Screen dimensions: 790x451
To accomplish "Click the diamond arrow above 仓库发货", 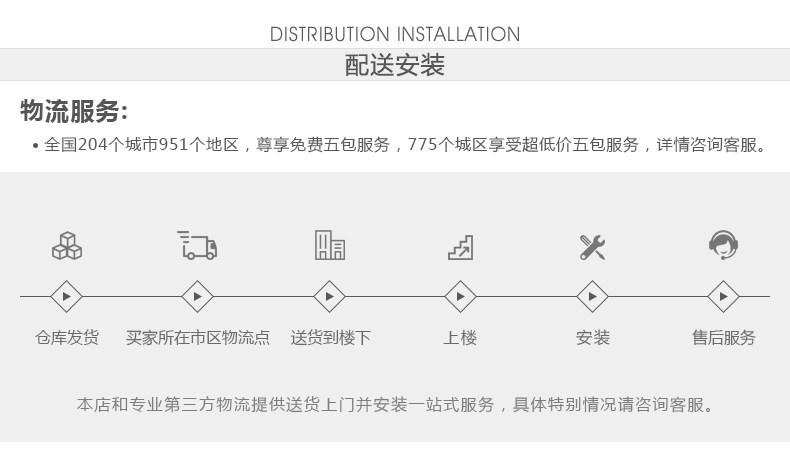I will tap(67, 297).
